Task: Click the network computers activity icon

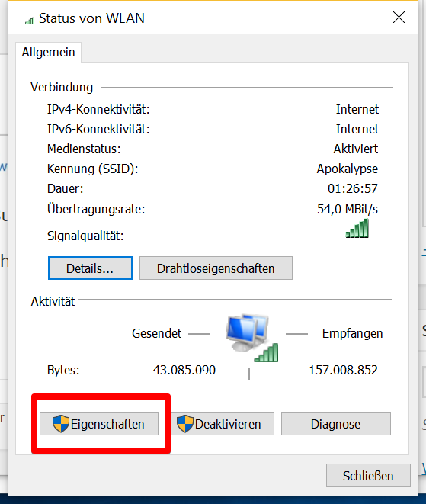Action: pos(248,333)
